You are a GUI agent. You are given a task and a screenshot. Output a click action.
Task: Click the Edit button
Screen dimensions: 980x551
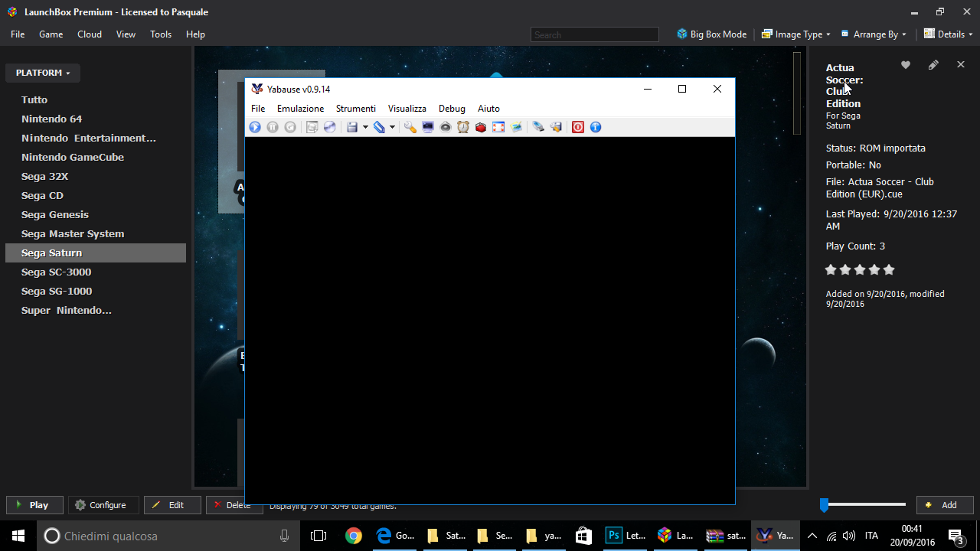[172, 505]
